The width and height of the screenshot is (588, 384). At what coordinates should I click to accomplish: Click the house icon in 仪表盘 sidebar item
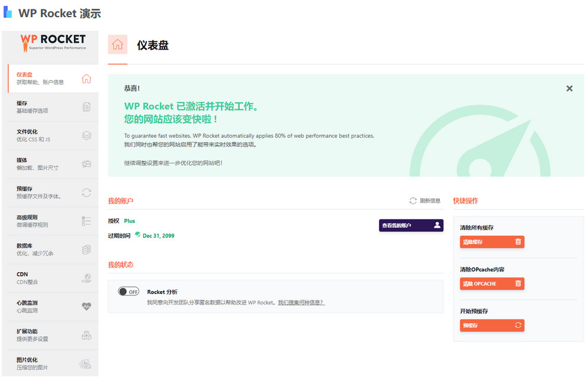coord(86,79)
